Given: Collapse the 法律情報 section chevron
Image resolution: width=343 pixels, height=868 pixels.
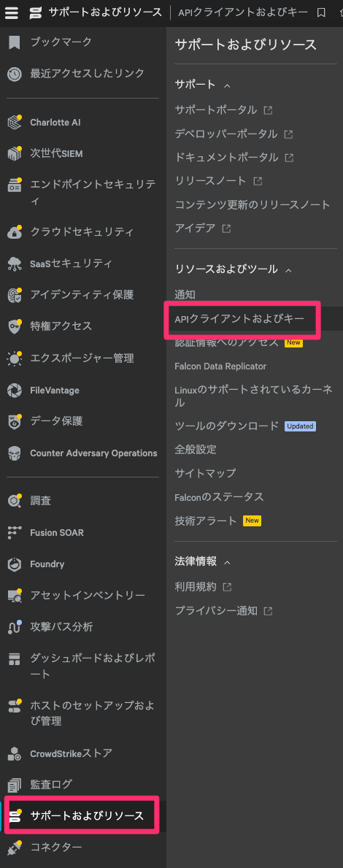Looking at the screenshot, I should point(227,562).
